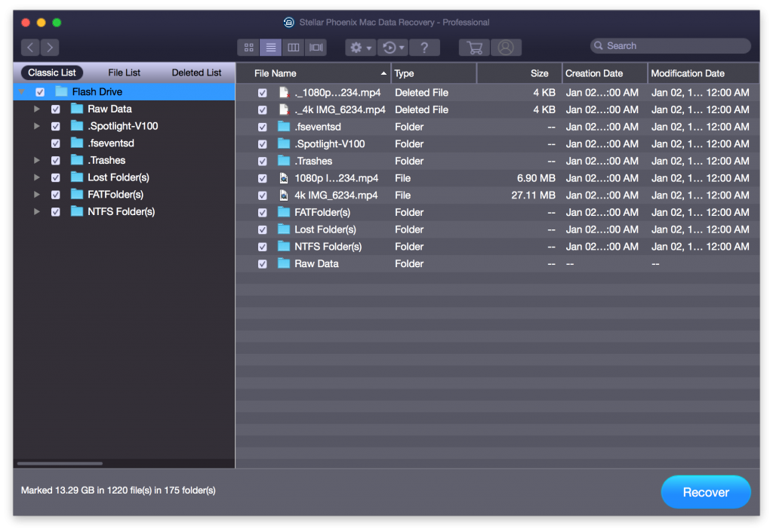Switch to the Deleted List tab
The image size is (773, 532).
196,72
